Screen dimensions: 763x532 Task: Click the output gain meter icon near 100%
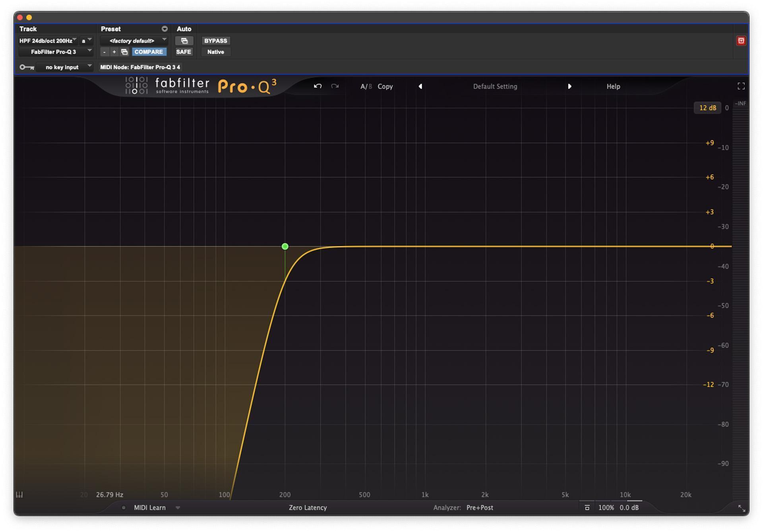[587, 507]
